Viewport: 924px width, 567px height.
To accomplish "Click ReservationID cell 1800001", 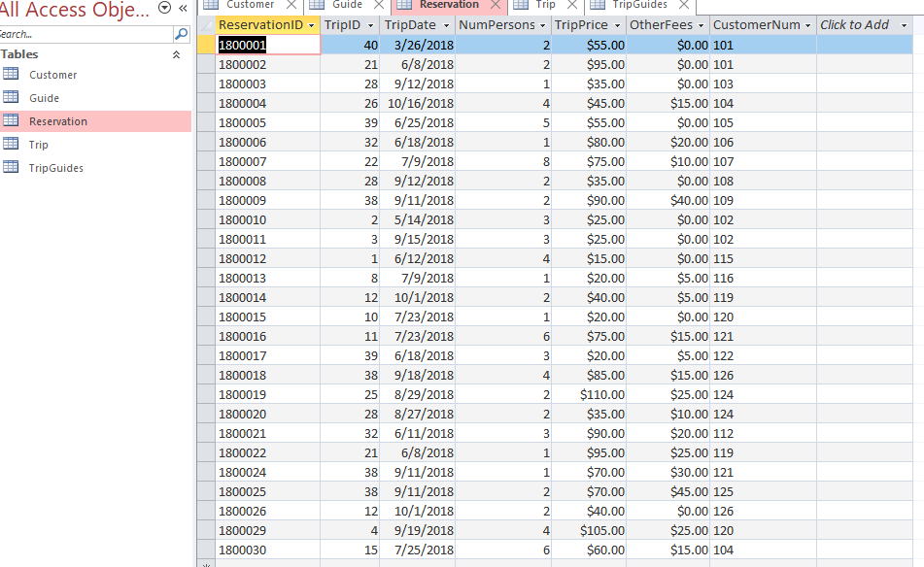I will [x=268, y=45].
